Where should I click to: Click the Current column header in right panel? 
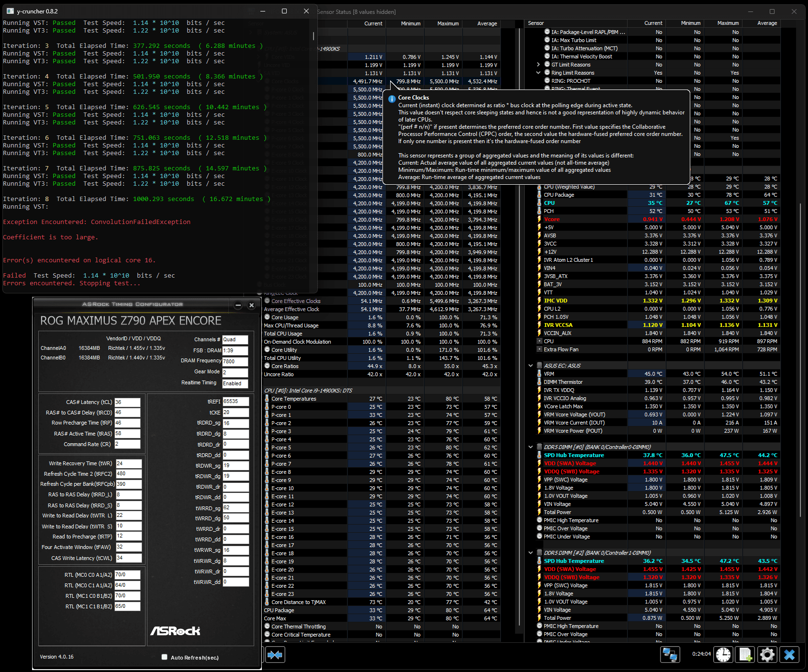coord(646,23)
